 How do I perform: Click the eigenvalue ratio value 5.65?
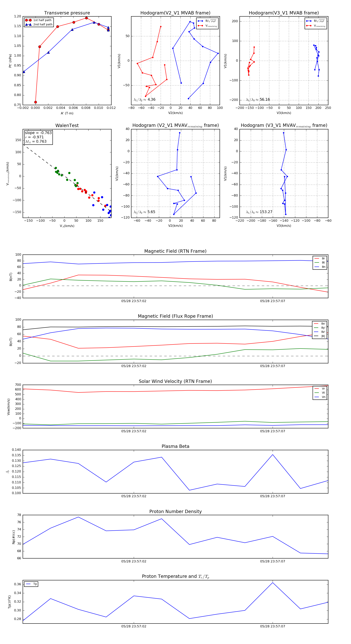click(151, 212)
